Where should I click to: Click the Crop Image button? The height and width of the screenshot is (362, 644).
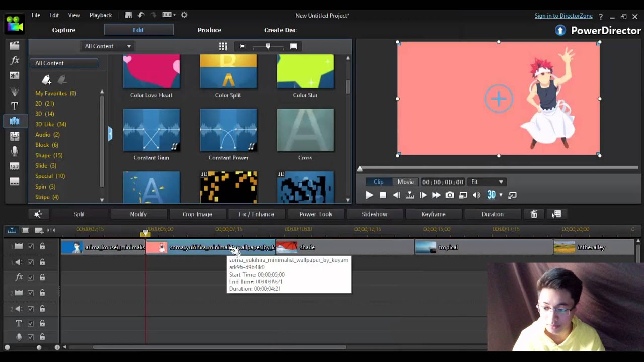(197, 214)
